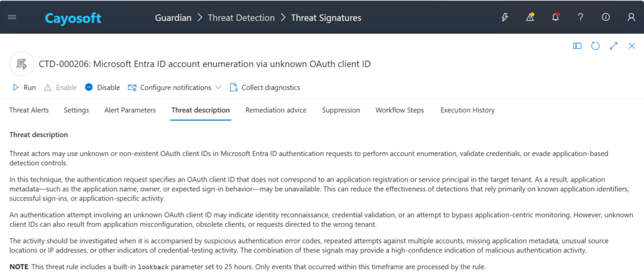Viewport: 644px width, 279px height.
Task: Select the Remediation advice tab
Action: click(x=275, y=110)
